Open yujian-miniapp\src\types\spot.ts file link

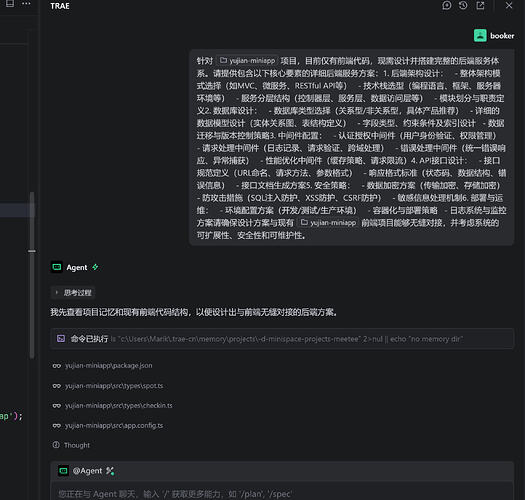click(114, 386)
